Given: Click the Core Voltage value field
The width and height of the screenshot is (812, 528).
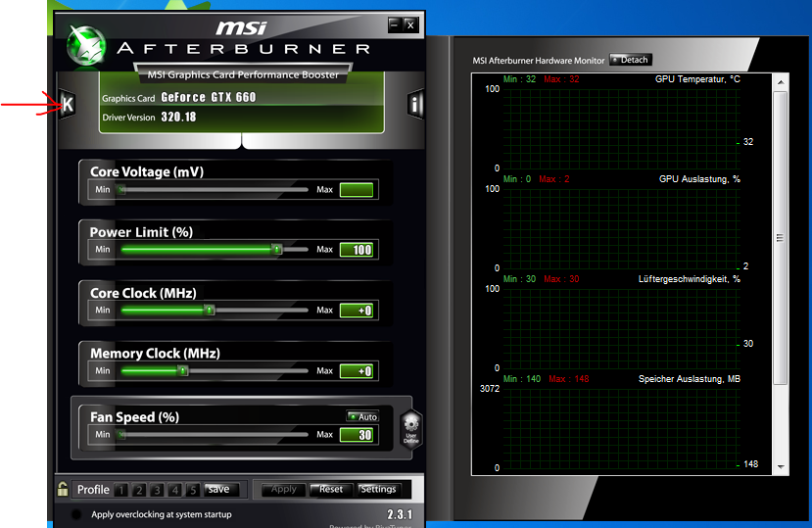Looking at the screenshot, I should coord(357,190).
